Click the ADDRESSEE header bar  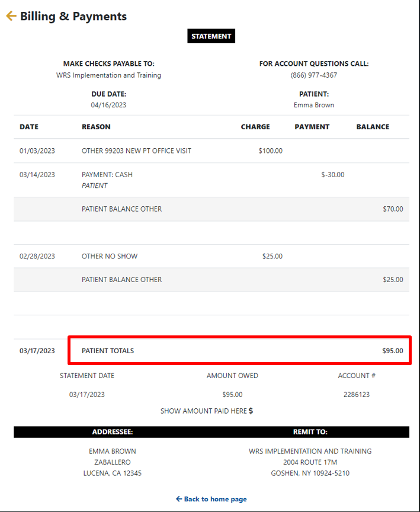click(113, 432)
